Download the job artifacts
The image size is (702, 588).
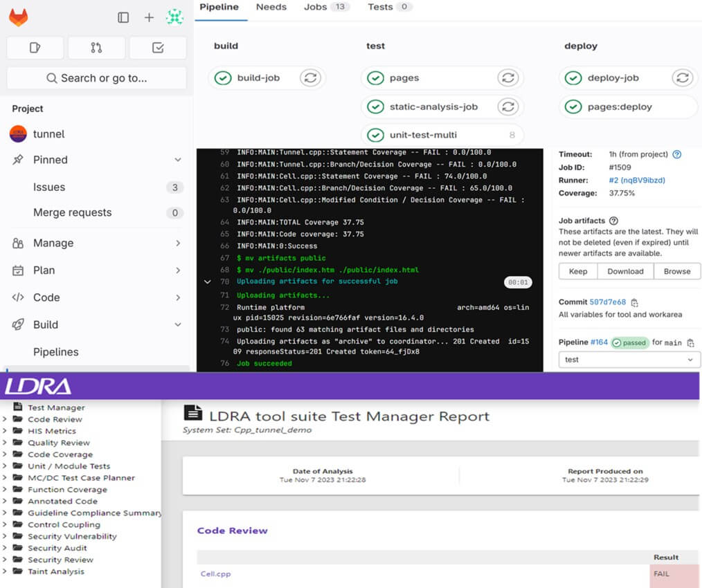624,271
